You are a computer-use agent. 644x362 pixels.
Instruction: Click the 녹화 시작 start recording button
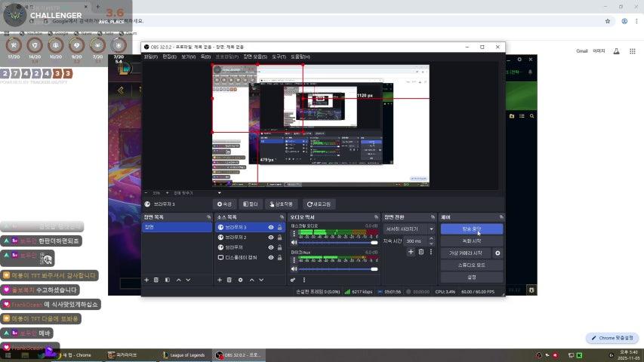tap(471, 241)
